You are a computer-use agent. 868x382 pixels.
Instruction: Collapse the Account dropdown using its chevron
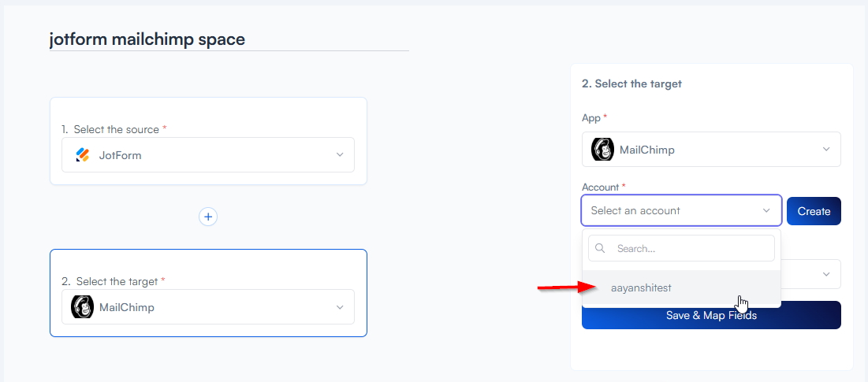click(766, 211)
